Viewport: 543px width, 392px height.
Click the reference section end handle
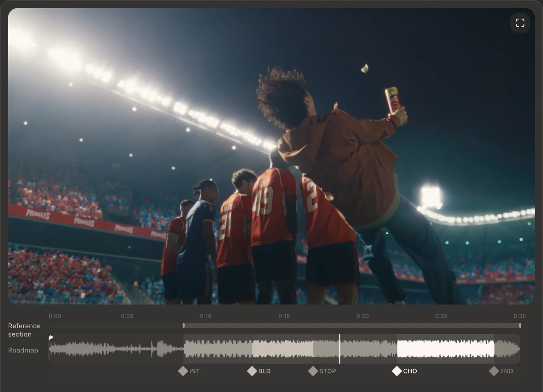[x=520, y=325]
